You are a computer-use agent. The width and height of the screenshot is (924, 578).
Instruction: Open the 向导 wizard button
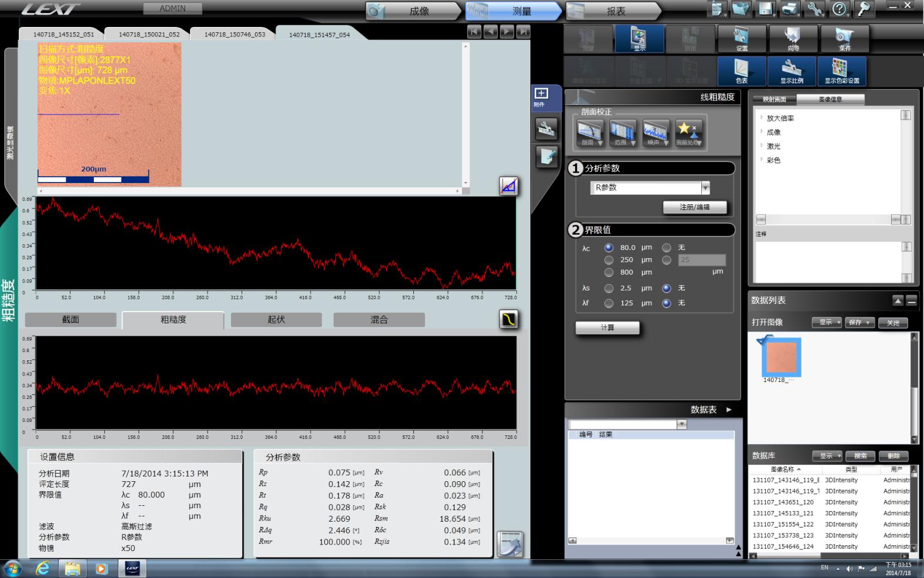793,39
